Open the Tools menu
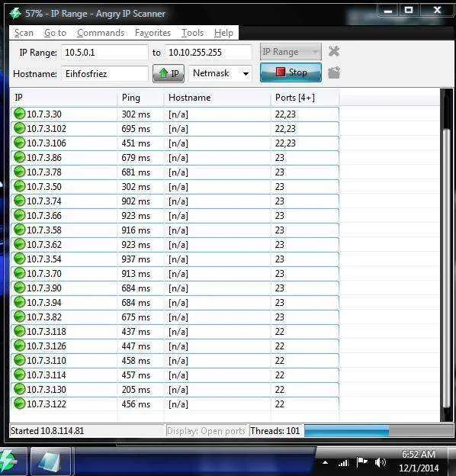This screenshot has width=456, height=476. (192, 33)
